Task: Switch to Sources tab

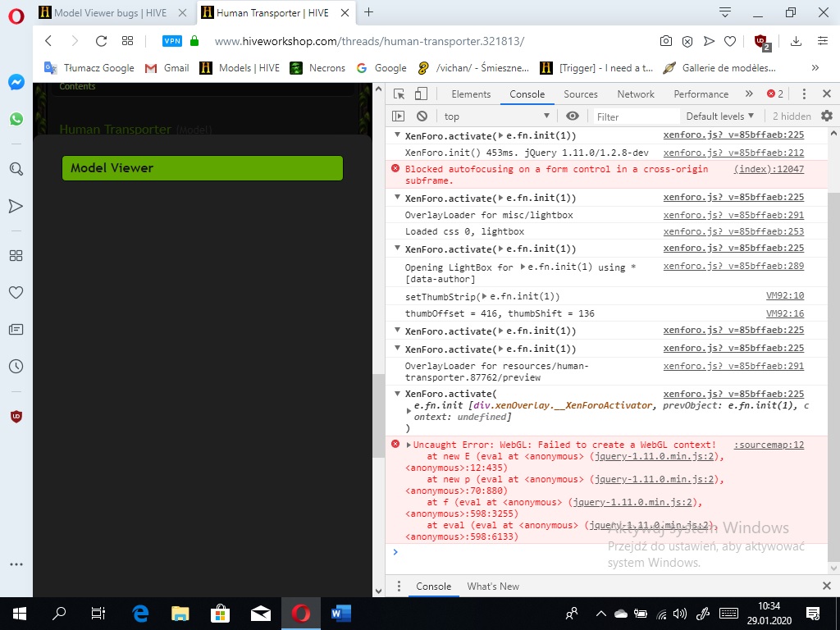Action: (x=580, y=94)
